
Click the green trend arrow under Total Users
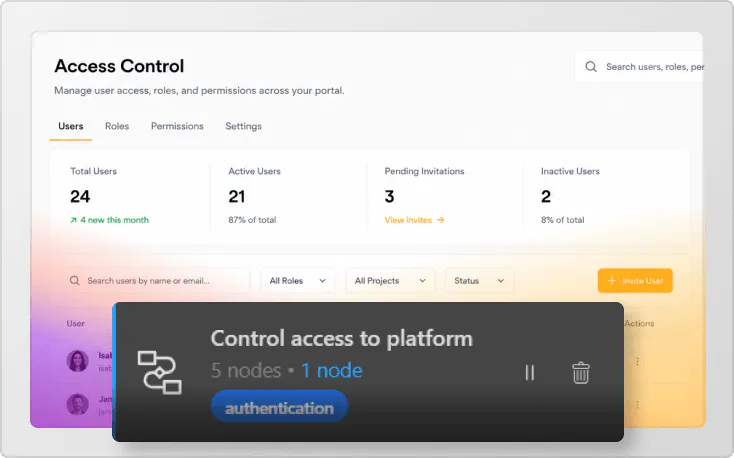coord(73,220)
